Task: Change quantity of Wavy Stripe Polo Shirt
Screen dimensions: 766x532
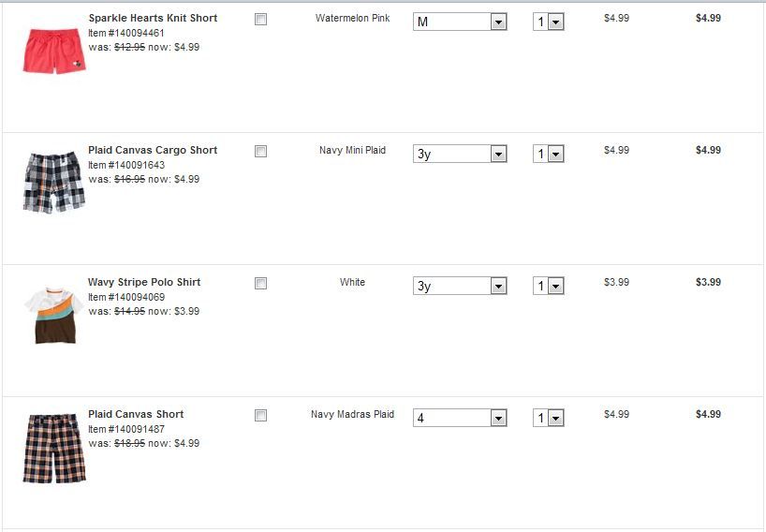Action: [x=549, y=286]
